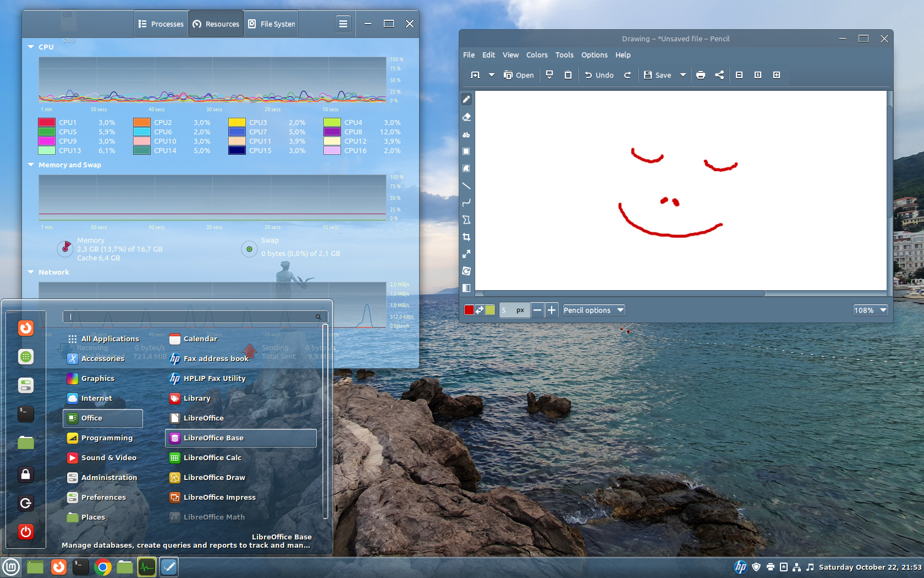This screenshot has height=578, width=924.
Task: Increase pencil size with plus button
Action: 552,310
